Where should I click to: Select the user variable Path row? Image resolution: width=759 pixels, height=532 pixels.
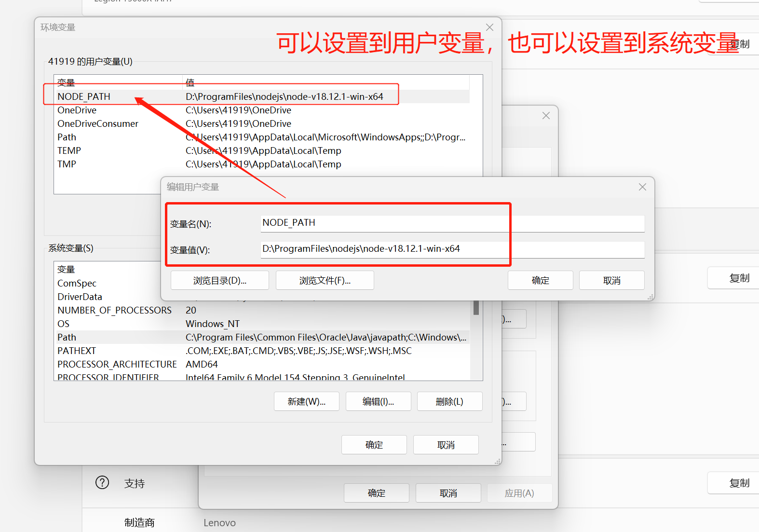click(263, 137)
